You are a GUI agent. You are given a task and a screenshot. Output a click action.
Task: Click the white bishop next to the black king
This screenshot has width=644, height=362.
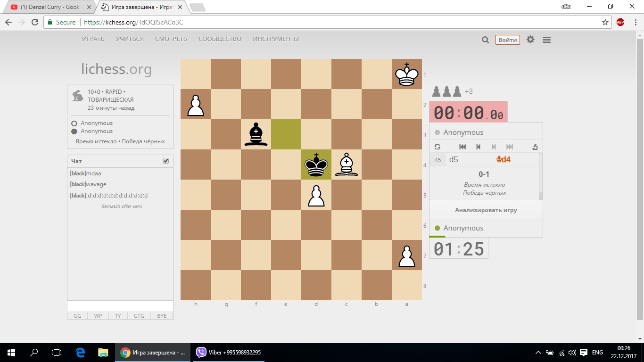click(346, 165)
